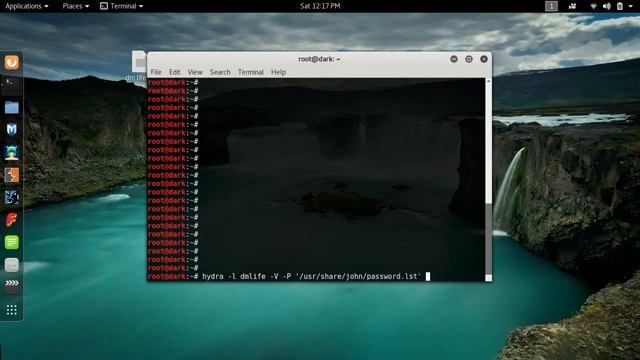Click the white chevrons dock icon
Screen dimensions: 640x360
[x=11, y=284]
